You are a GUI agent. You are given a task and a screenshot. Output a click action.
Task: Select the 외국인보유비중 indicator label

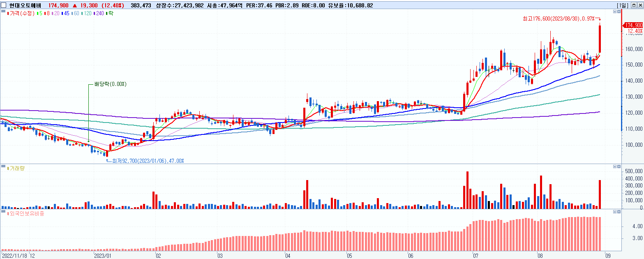[25, 214]
